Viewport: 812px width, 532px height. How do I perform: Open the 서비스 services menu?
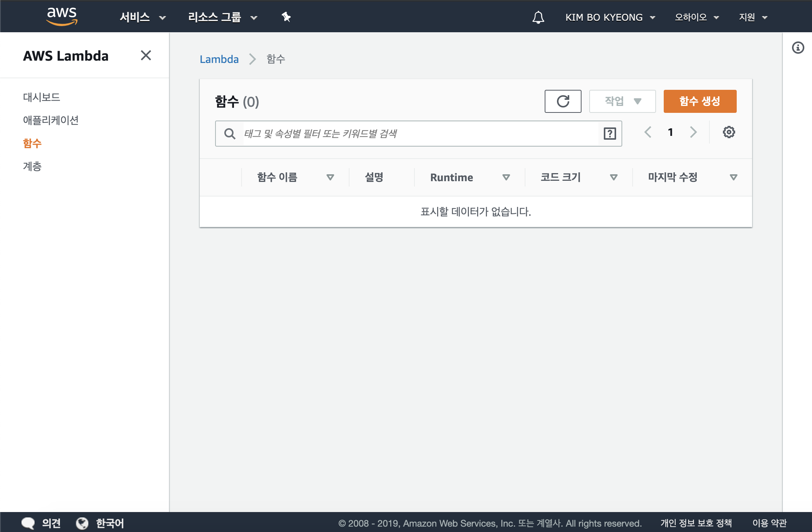(143, 17)
